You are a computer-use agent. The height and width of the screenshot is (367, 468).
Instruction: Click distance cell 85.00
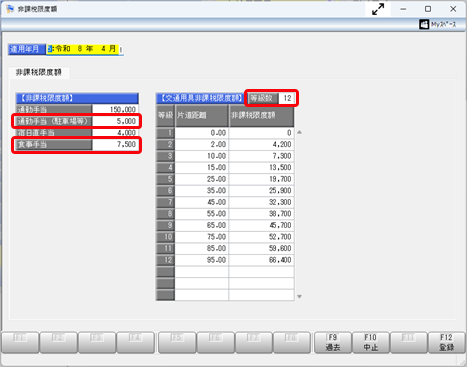tap(202, 248)
